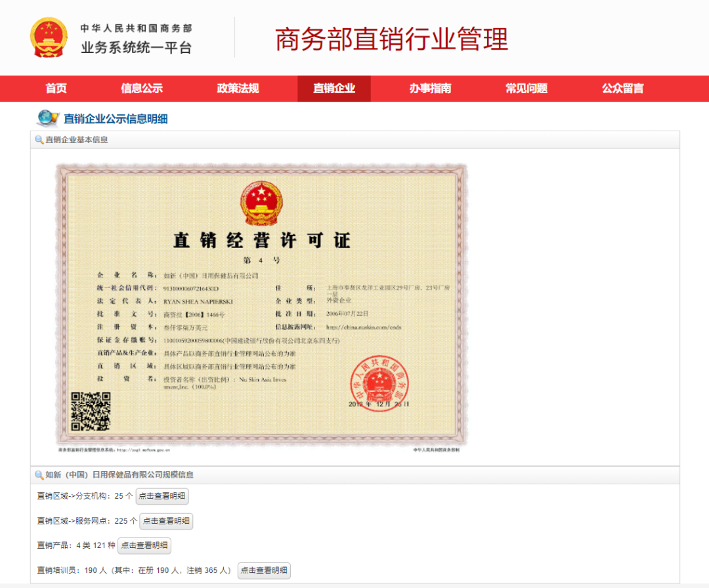Image resolution: width=709 pixels, height=588 pixels.
Task: Click the RYAN SHEA NAPIERSKI name on certificate
Action: (198, 301)
